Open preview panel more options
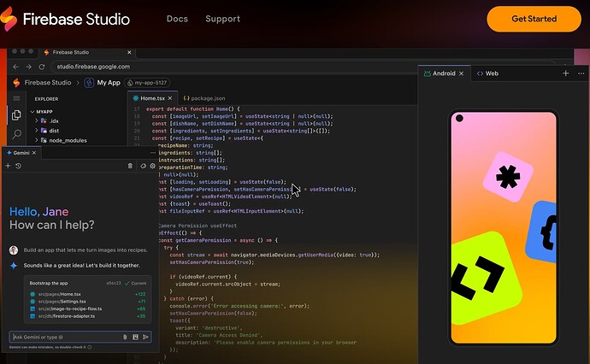This screenshot has height=364, width=590. (581, 73)
